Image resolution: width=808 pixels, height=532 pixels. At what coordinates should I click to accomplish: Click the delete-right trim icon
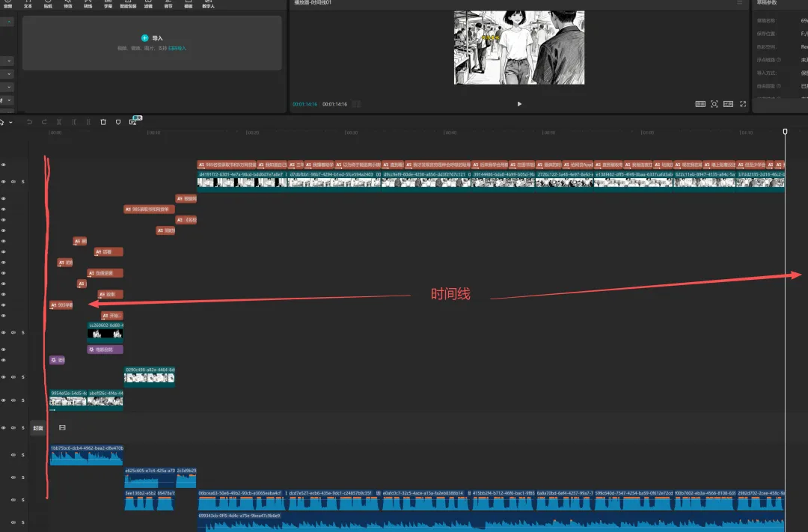[88, 122]
